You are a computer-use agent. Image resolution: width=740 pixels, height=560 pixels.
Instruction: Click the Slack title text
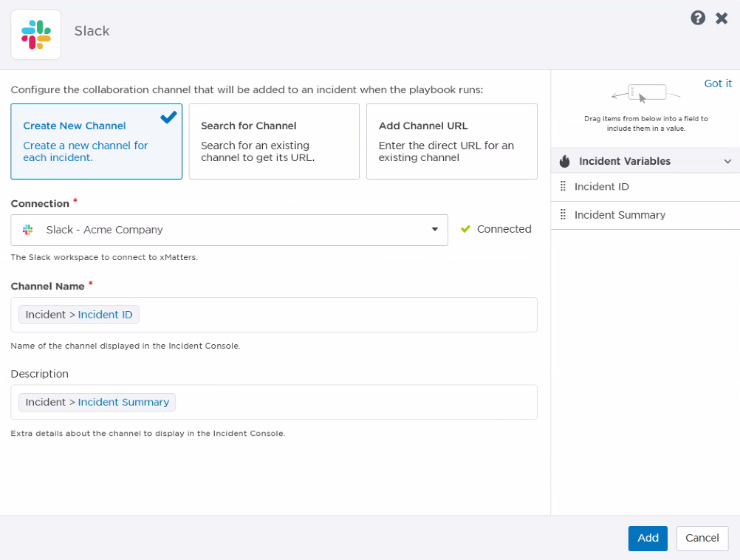click(x=92, y=31)
